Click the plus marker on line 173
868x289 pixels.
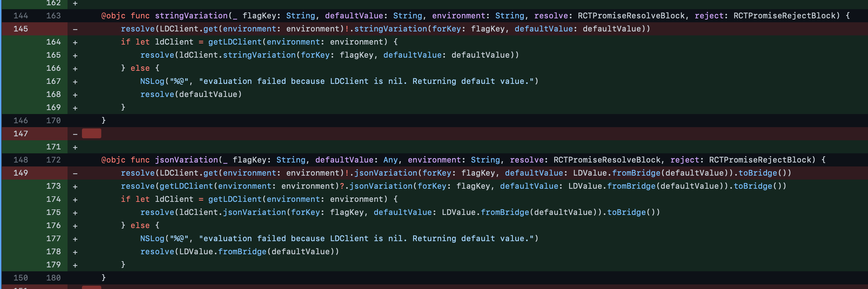coord(75,186)
